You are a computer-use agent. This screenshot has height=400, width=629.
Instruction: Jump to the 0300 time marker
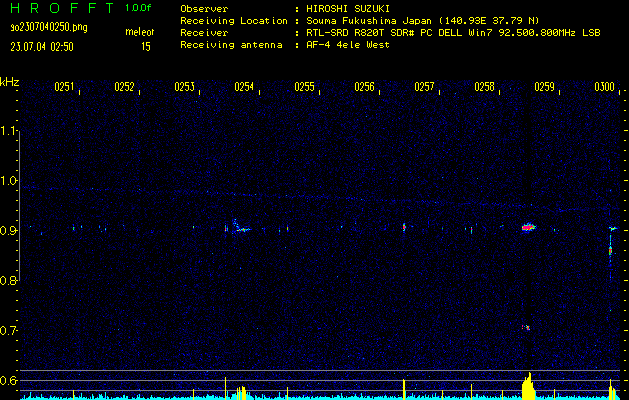604,87
